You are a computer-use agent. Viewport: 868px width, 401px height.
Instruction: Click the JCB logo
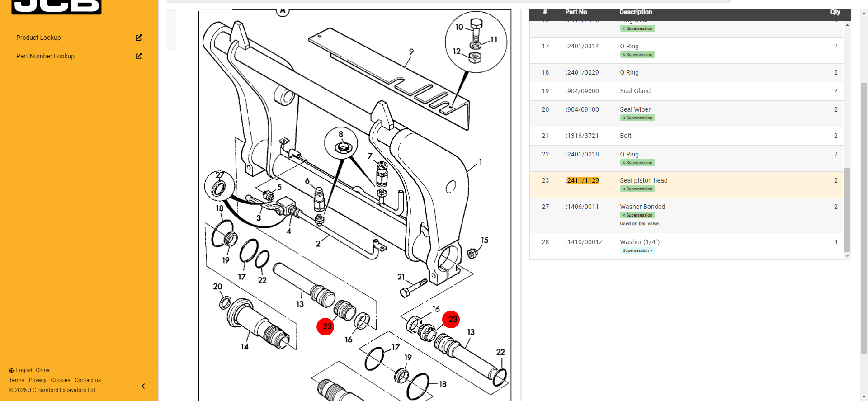click(x=57, y=6)
